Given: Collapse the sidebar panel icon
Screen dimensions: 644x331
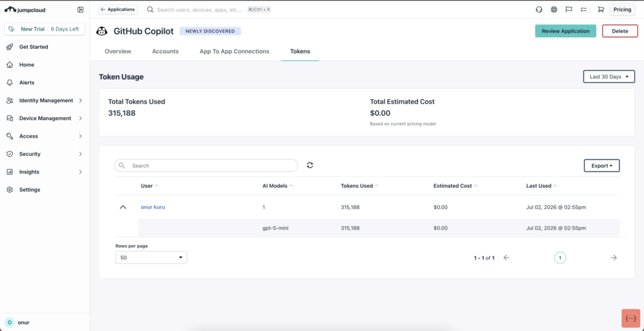Looking at the screenshot, I should (x=80, y=9).
